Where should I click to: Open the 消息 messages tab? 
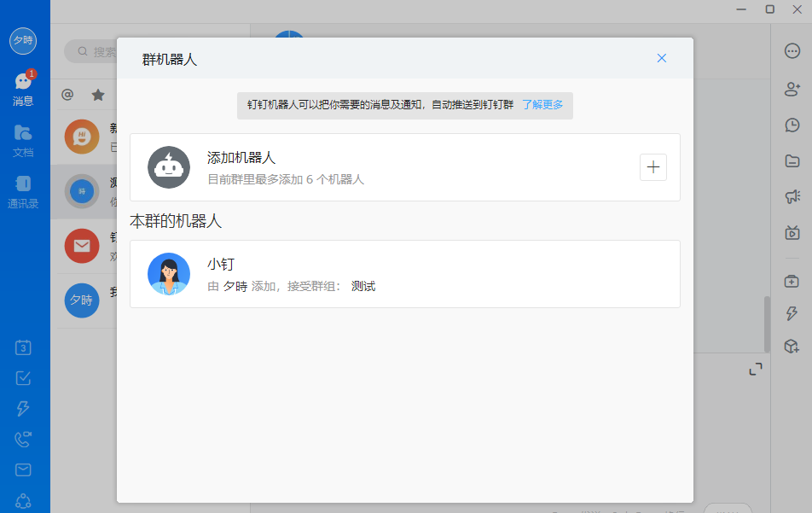point(23,89)
